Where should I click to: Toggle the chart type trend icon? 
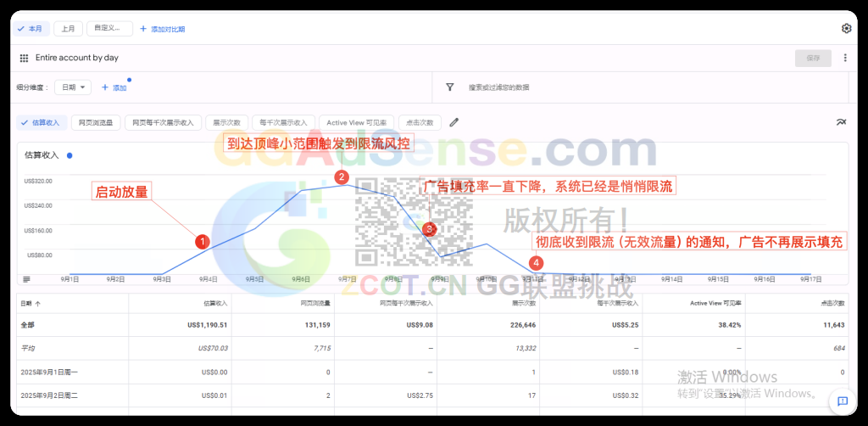842,122
